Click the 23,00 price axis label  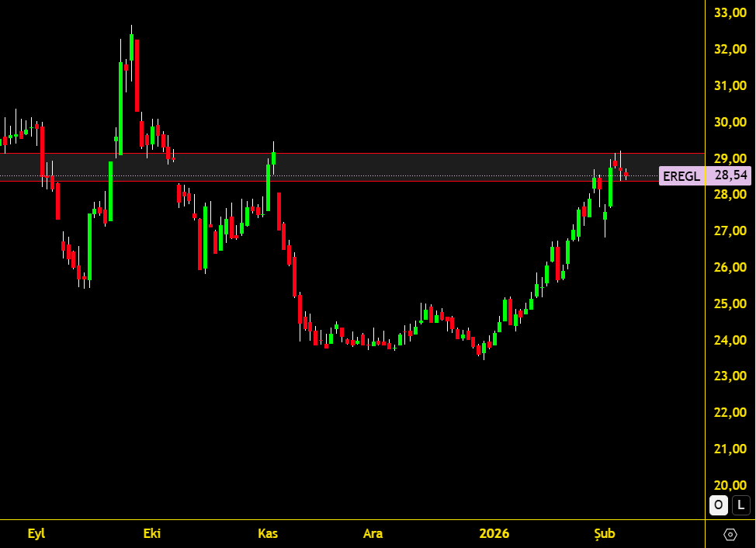tap(730, 376)
